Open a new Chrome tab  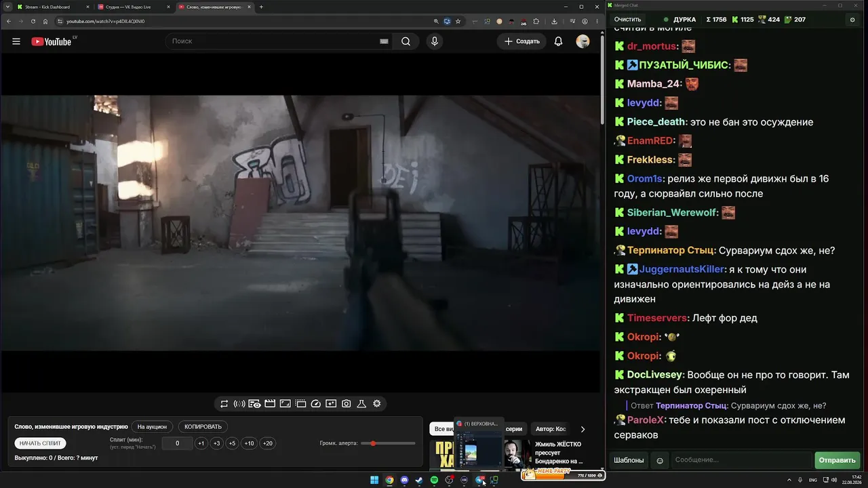pyautogui.click(x=261, y=7)
